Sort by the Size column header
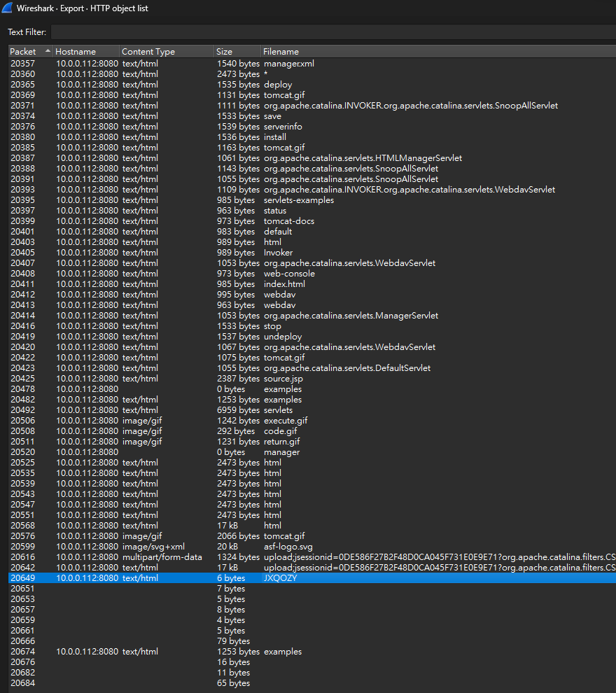Screen dimensions: 616x693 pyautogui.click(x=237, y=52)
